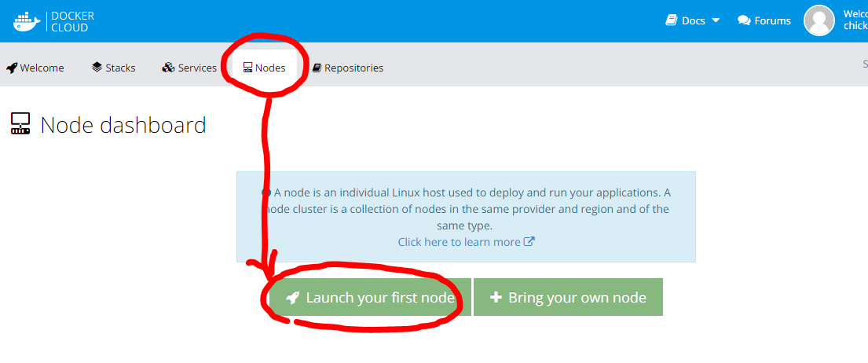This screenshot has height=363, width=868.
Task: Click the Docker whale logo
Action: 26,21
